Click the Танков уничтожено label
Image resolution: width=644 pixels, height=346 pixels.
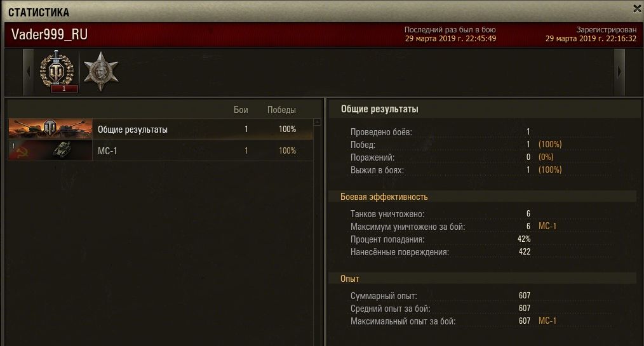[x=387, y=214]
